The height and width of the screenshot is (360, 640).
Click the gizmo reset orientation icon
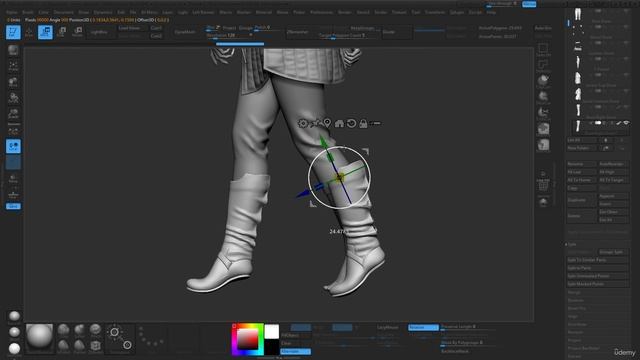[351, 123]
